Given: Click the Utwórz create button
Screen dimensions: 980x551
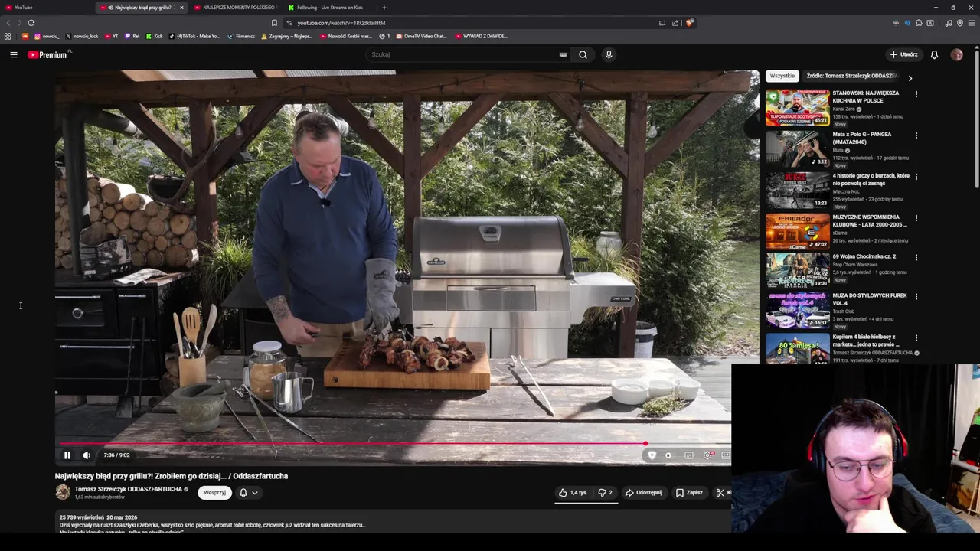Looking at the screenshot, I should [x=903, y=54].
